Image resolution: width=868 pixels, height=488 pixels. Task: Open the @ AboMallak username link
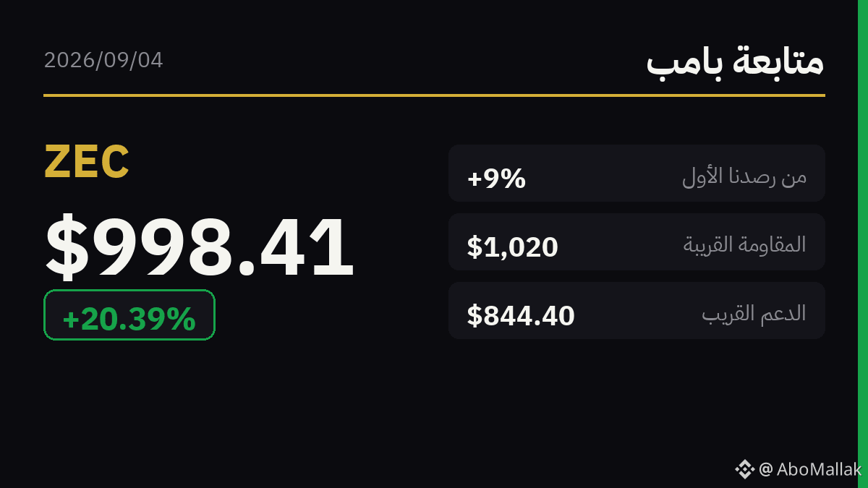click(x=810, y=469)
